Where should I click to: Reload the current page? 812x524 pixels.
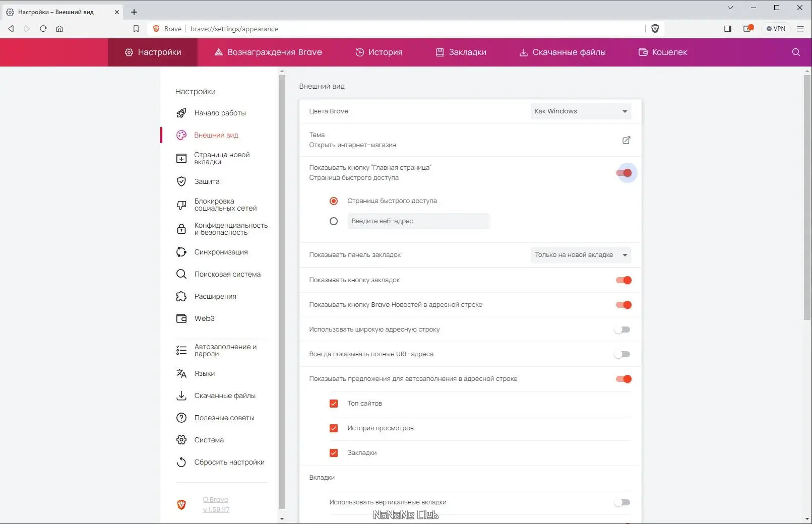[43, 29]
